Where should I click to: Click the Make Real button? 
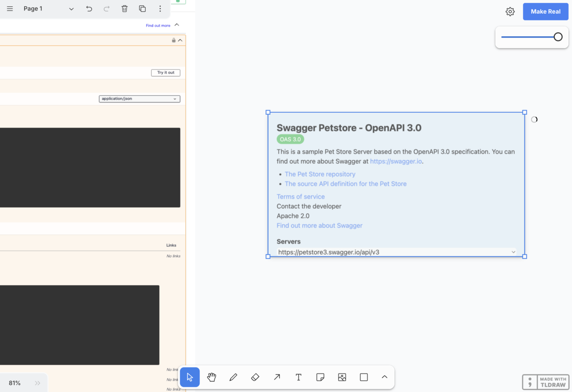pos(545,11)
